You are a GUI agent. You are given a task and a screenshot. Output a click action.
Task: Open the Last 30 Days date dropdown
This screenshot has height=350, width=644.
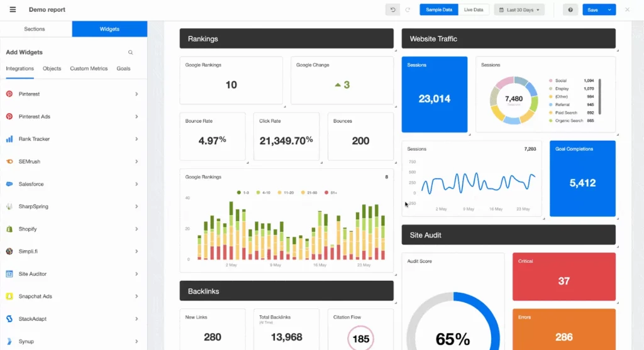point(519,10)
